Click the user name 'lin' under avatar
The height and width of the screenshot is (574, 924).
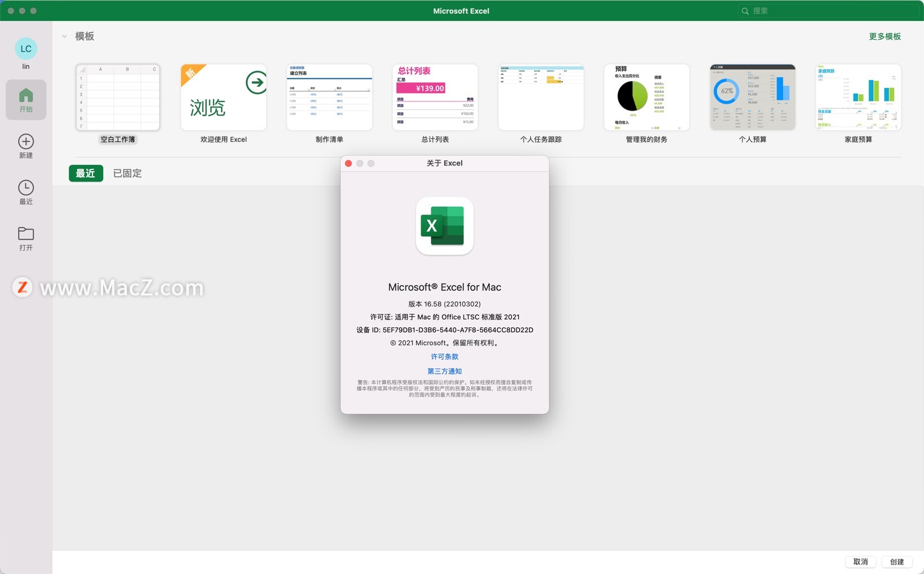[x=26, y=66]
